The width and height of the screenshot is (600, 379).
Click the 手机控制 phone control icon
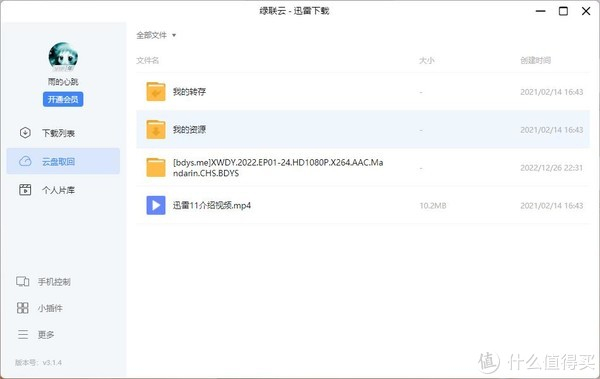click(x=23, y=282)
